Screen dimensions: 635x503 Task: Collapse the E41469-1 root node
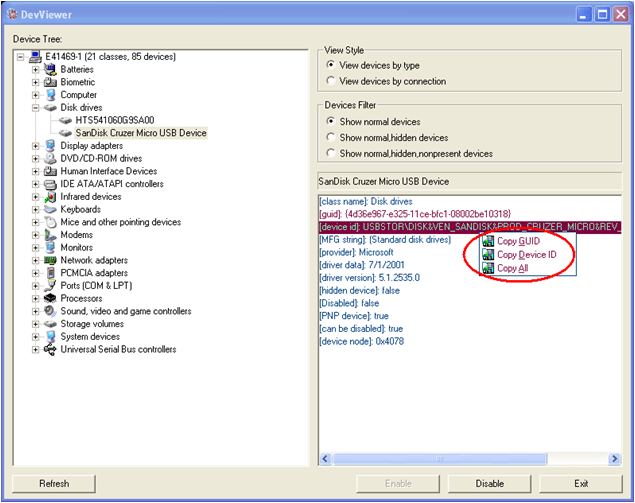20,57
